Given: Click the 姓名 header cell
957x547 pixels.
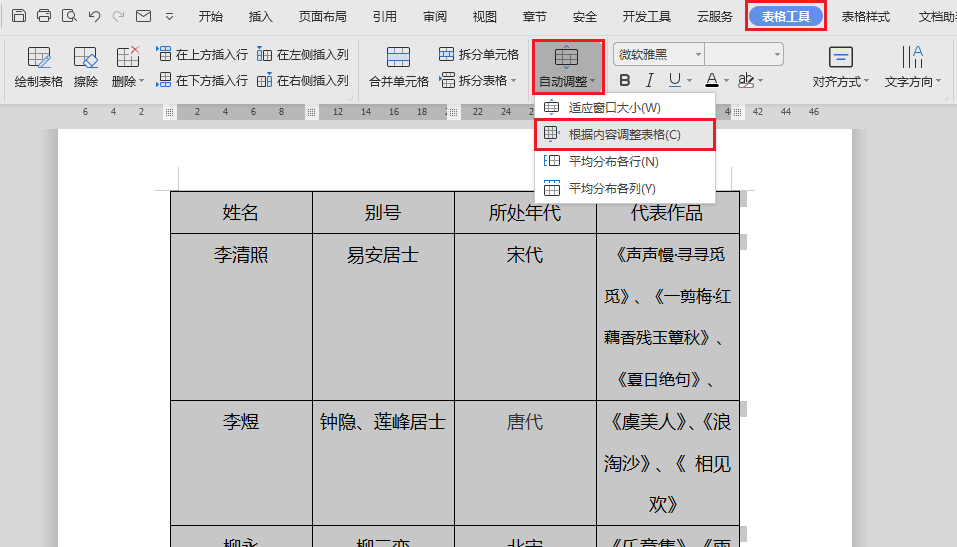Looking at the screenshot, I should [x=241, y=212].
